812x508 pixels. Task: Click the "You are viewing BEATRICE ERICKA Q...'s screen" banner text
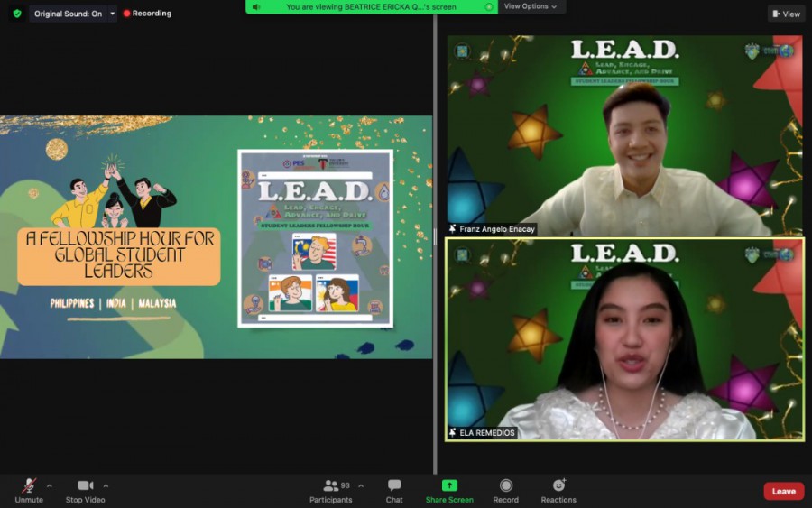[x=371, y=6]
